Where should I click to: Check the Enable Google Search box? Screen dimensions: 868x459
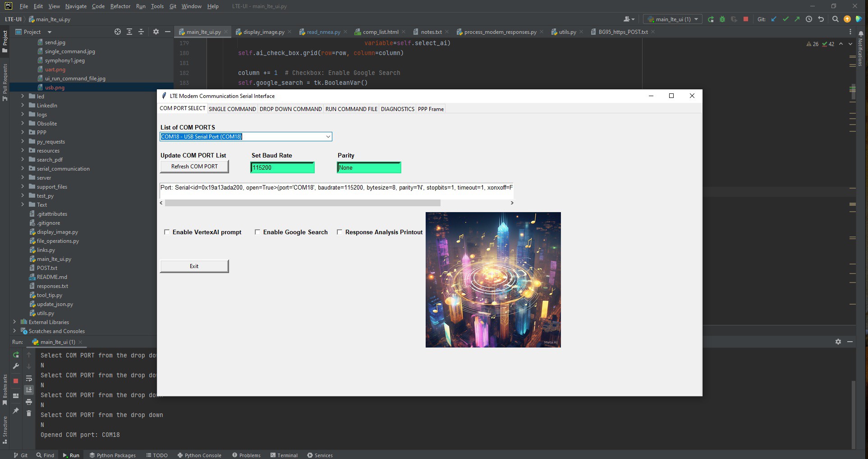point(257,232)
